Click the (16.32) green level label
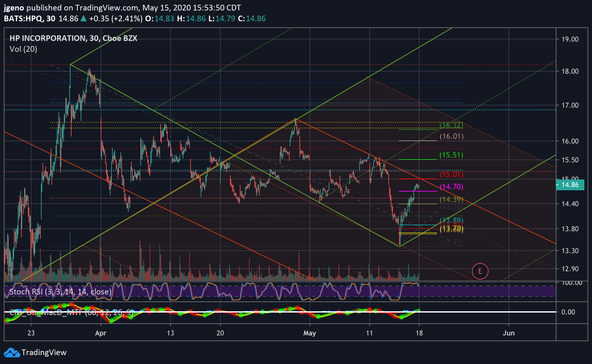592x364 pixels. pos(451,125)
